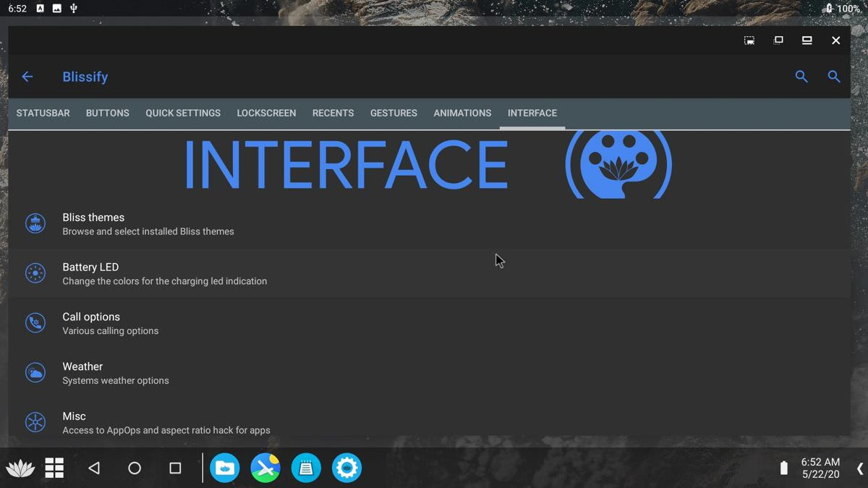Switch to the Statusbar tab
Image resolution: width=868 pixels, height=488 pixels.
click(x=43, y=114)
